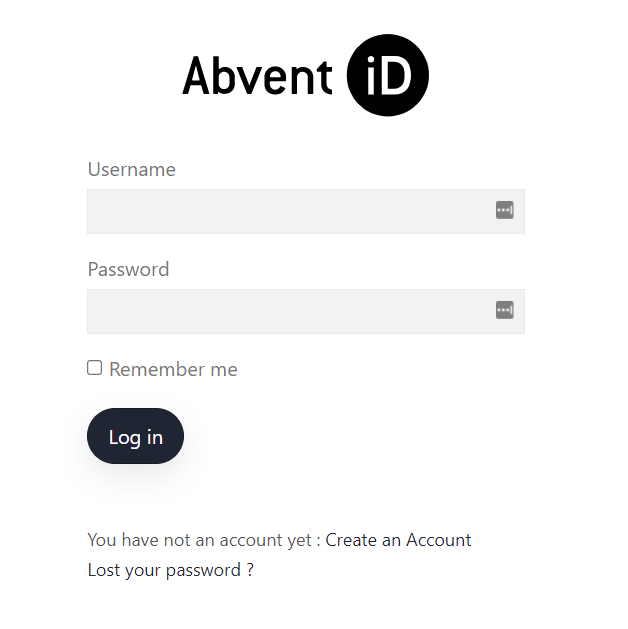Click the password manager icon in Password field
This screenshot has width=628, height=629.
tap(504, 310)
